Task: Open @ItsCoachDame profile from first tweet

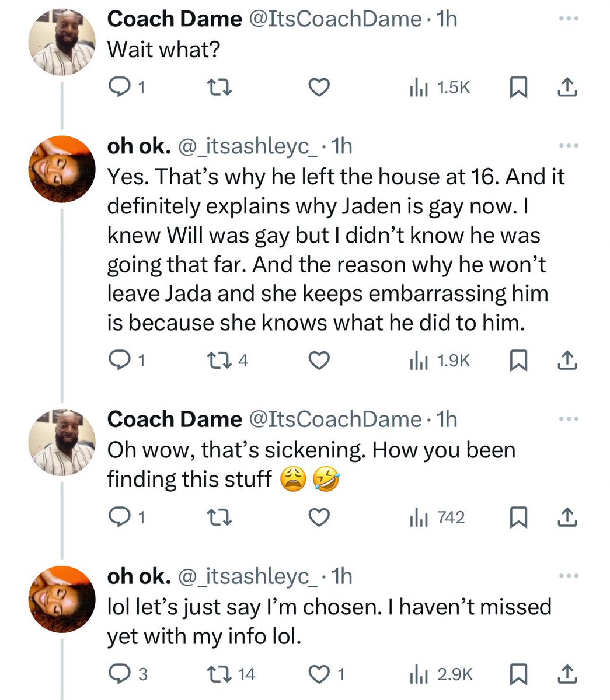Action: pos(335,19)
